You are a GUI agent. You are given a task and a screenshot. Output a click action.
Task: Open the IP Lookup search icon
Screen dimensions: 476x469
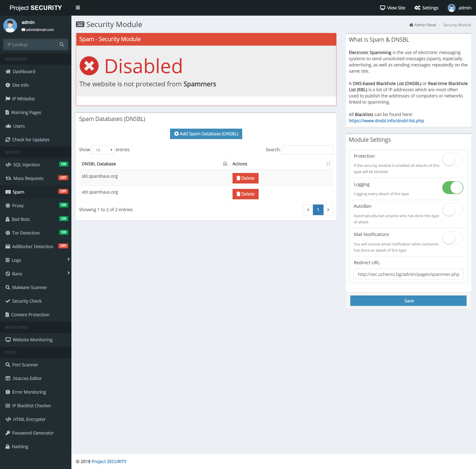click(x=62, y=44)
